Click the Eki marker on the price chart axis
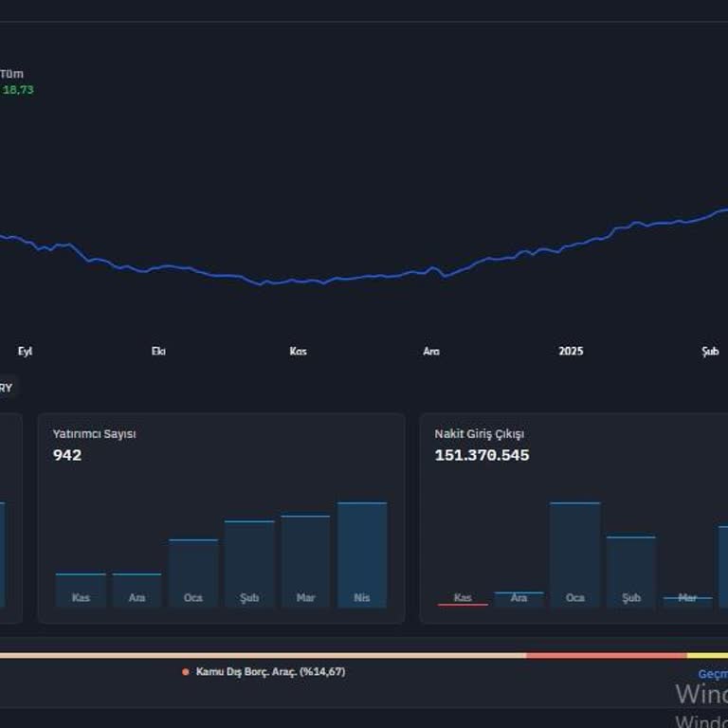This screenshot has width=728, height=728. pyautogui.click(x=158, y=352)
